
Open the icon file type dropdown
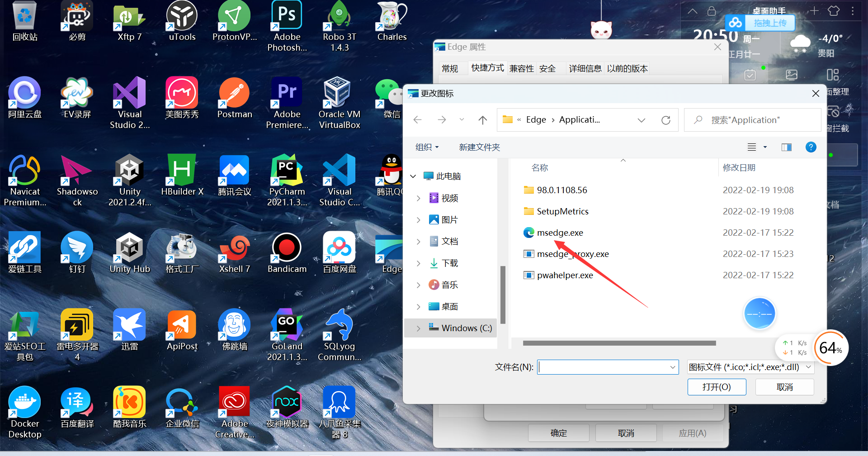[750, 367]
